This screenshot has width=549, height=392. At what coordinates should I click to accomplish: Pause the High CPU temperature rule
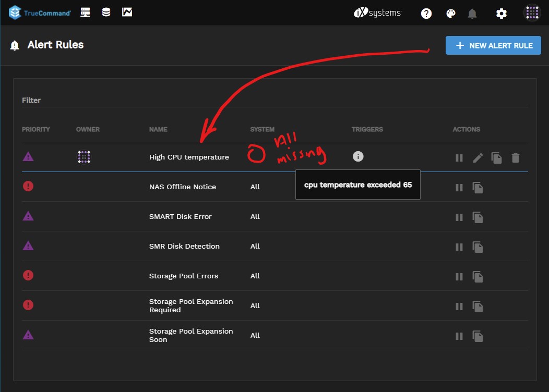pyautogui.click(x=459, y=158)
